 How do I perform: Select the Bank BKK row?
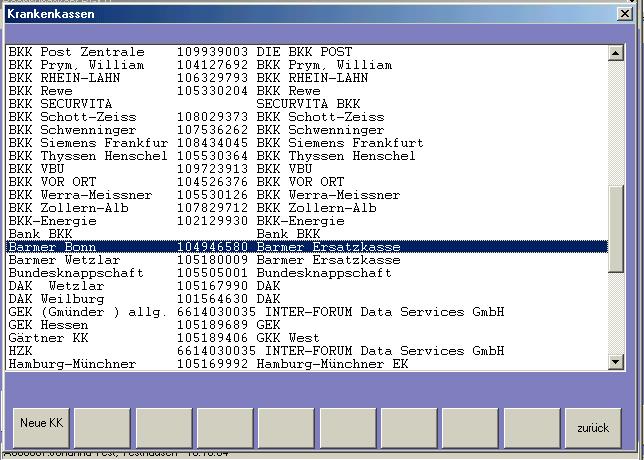point(307,234)
